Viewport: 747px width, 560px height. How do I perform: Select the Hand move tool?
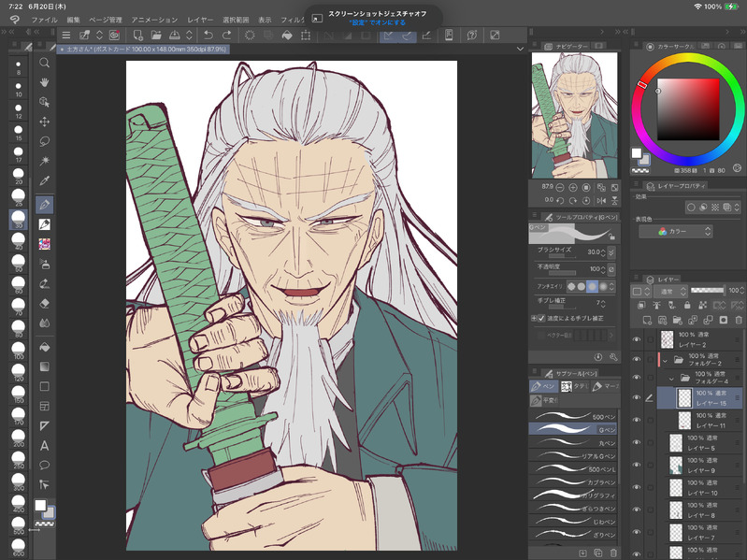tap(44, 81)
